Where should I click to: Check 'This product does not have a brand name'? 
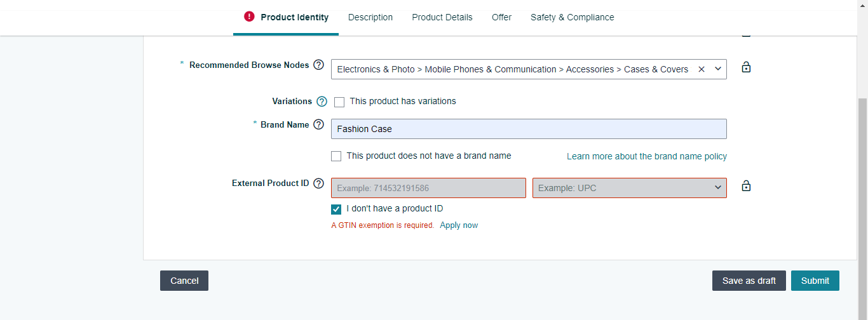coord(336,156)
